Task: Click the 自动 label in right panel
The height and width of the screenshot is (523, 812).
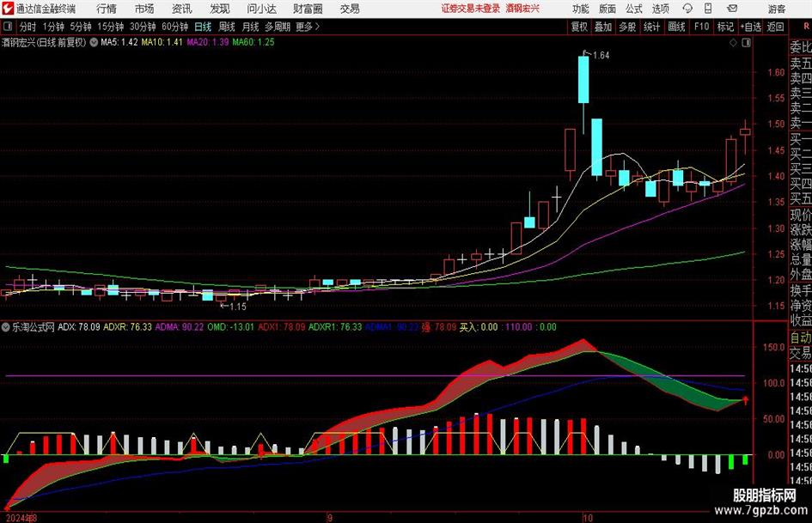Action: point(801,338)
